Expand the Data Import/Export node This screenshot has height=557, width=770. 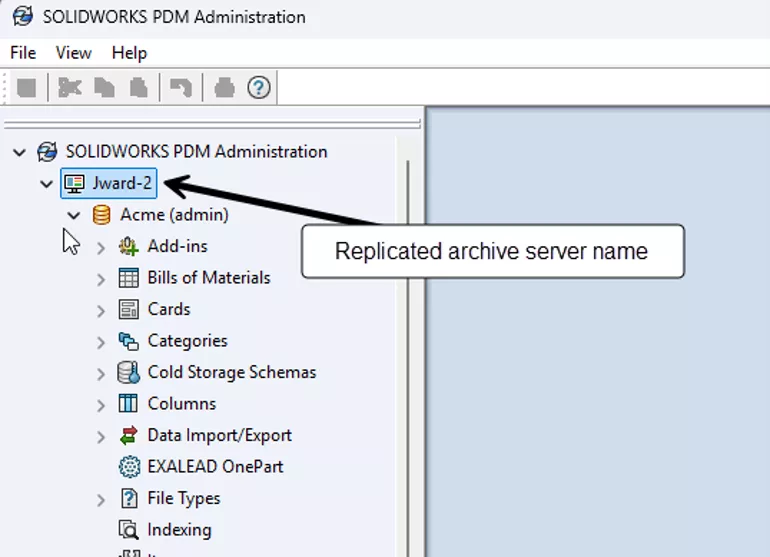click(101, 437)
